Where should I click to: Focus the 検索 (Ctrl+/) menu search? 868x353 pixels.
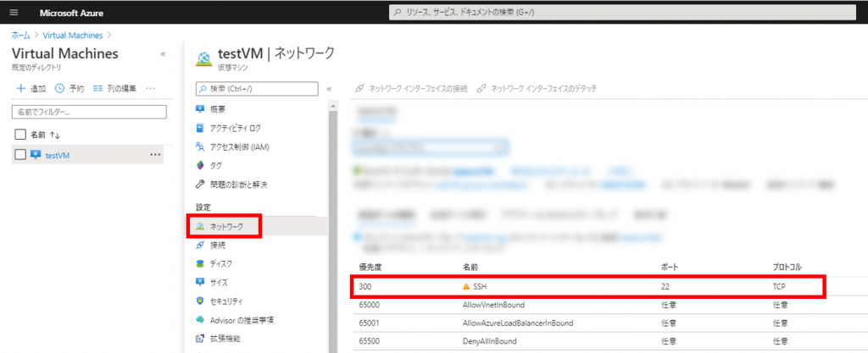click(x=257, y=89)
